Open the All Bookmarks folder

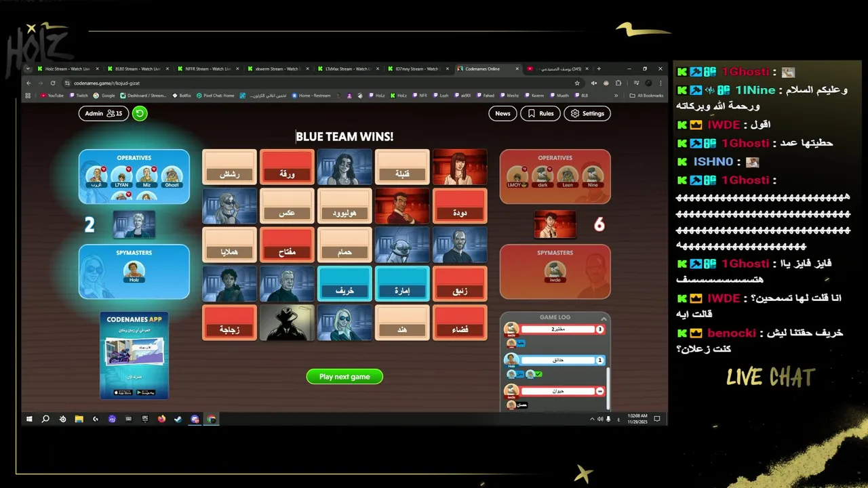(x=647, y=96)
